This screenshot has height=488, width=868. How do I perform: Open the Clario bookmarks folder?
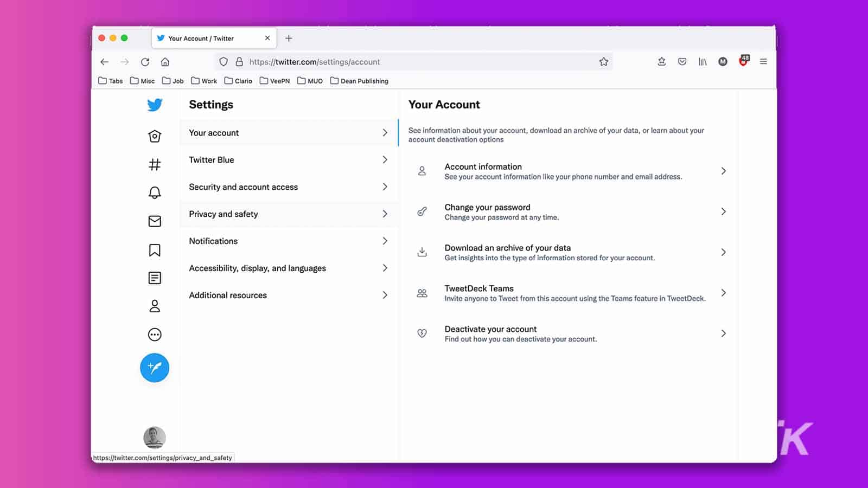click(x=238, y=81)
